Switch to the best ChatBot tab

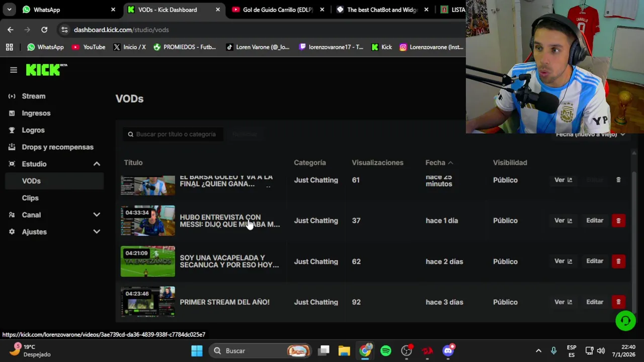pos(381,10)
